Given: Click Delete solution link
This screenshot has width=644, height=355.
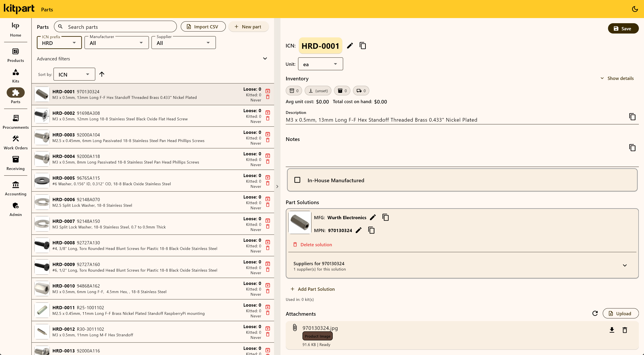Looking at the screenshot, I should [312, 245].
